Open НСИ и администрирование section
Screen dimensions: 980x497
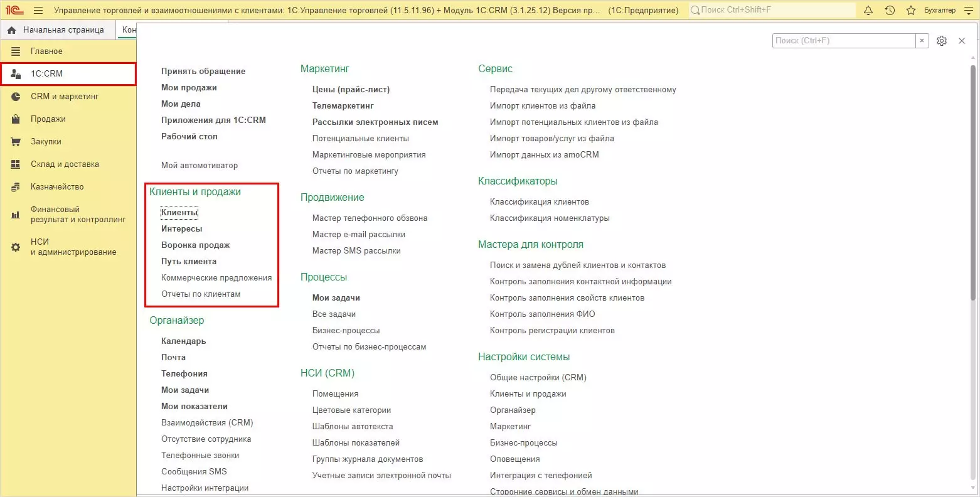click(x=73, y=247)
